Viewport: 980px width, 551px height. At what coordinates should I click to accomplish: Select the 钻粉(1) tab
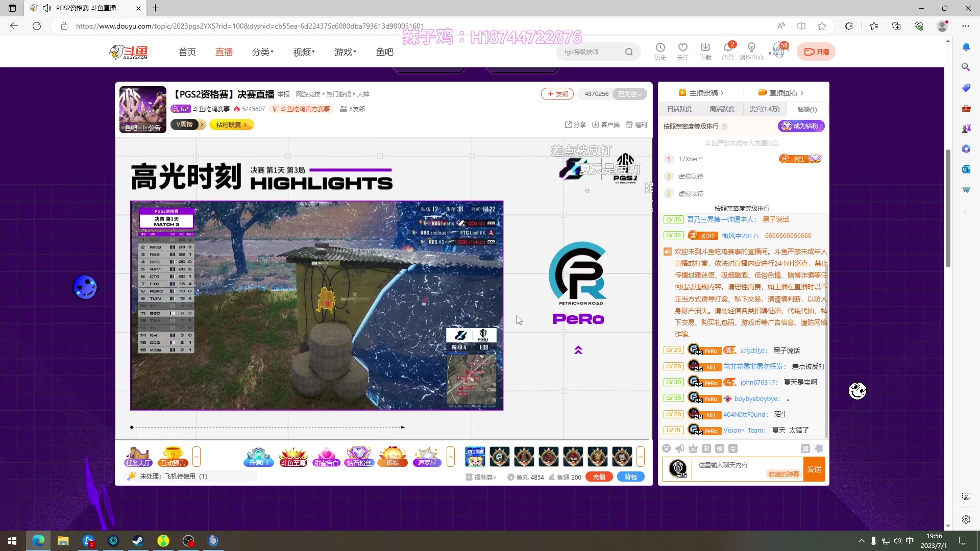point(807,109)
